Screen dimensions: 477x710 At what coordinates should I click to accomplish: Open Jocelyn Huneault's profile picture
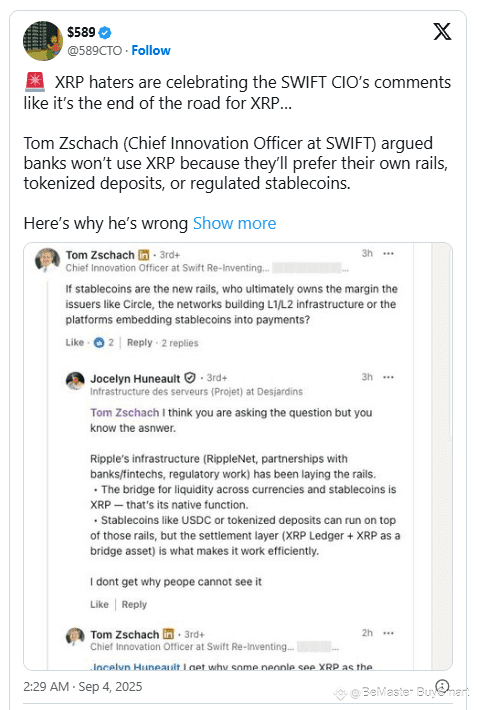tap(75, 381)
